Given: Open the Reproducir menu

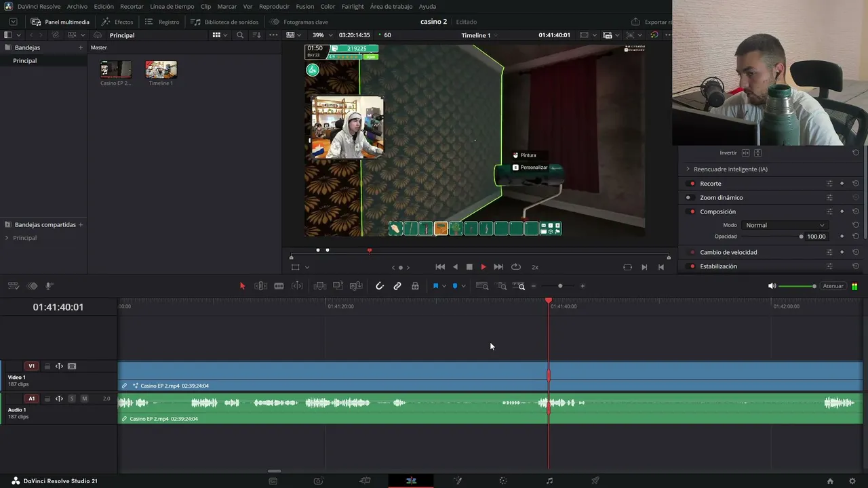Looking at the screenshot, I should tap(274, 6).
